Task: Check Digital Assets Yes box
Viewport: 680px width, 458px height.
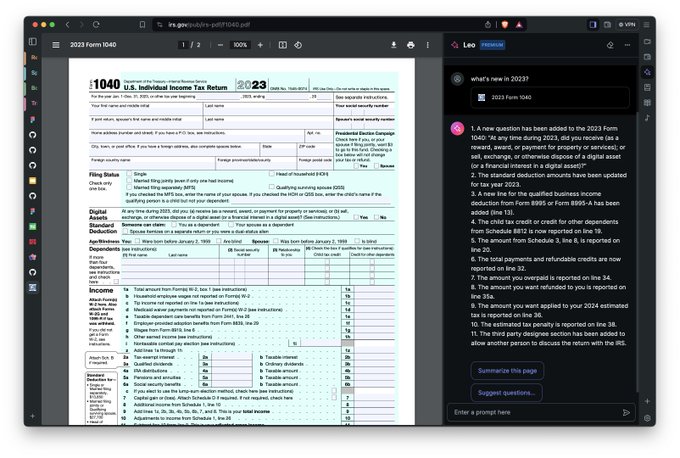Action: pos(356,217)
